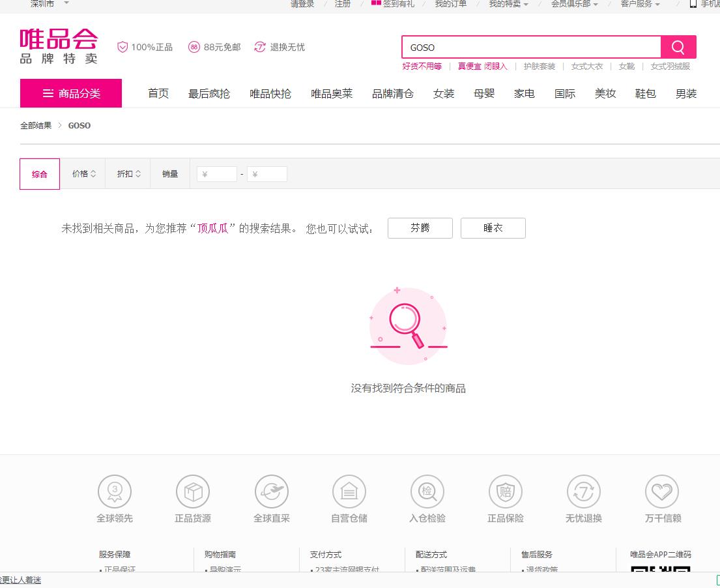Open 我的订单 link
The width and height of the screenshot is (720, 588).
pos(451,4)
